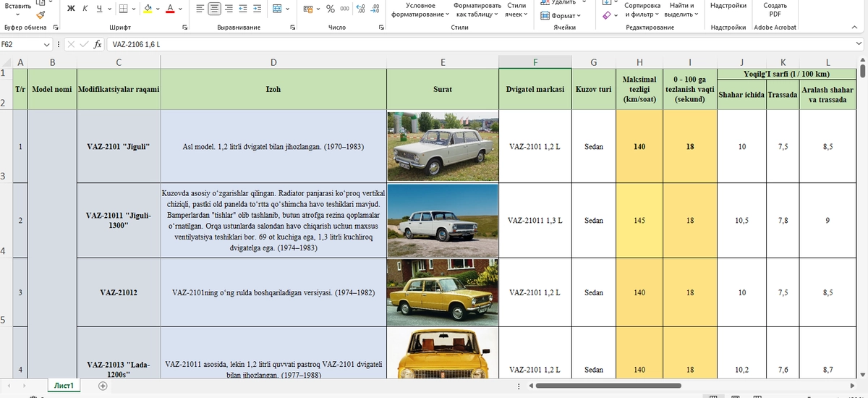
Task: Select column D header
Action: click(x=273, y=62)
